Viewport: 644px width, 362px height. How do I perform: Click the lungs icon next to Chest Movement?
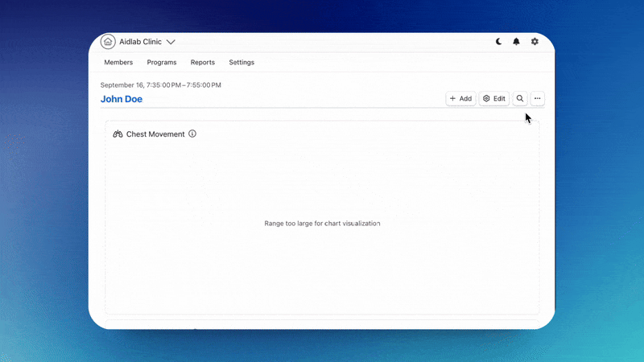tap(118, 134)
